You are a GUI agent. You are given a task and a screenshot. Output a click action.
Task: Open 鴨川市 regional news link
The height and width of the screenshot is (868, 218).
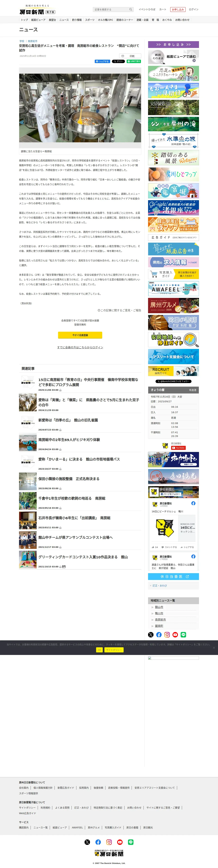pos(159,613)
